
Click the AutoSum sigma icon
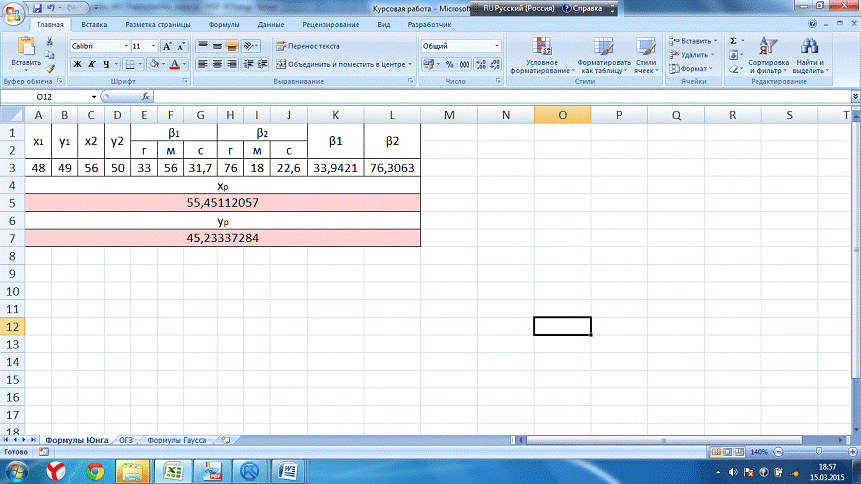click(733, 41)
